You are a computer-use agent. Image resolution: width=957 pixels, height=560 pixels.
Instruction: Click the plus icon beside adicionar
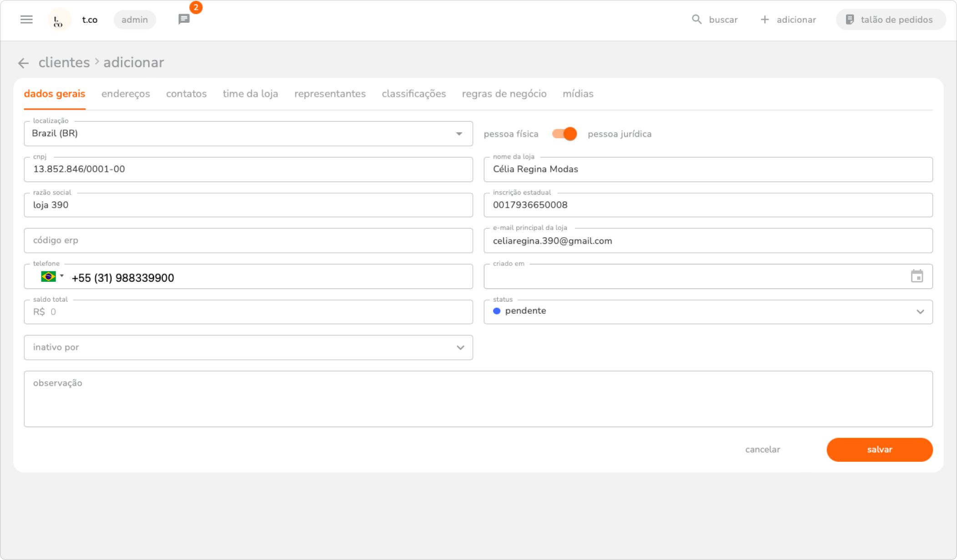[x=765, y=20]
